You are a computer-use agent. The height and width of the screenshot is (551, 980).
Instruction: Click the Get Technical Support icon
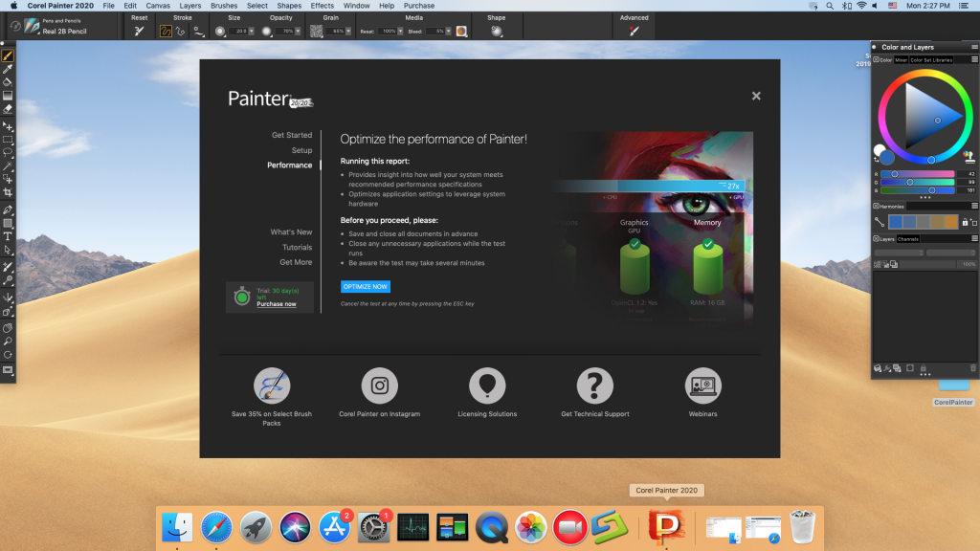595,386
